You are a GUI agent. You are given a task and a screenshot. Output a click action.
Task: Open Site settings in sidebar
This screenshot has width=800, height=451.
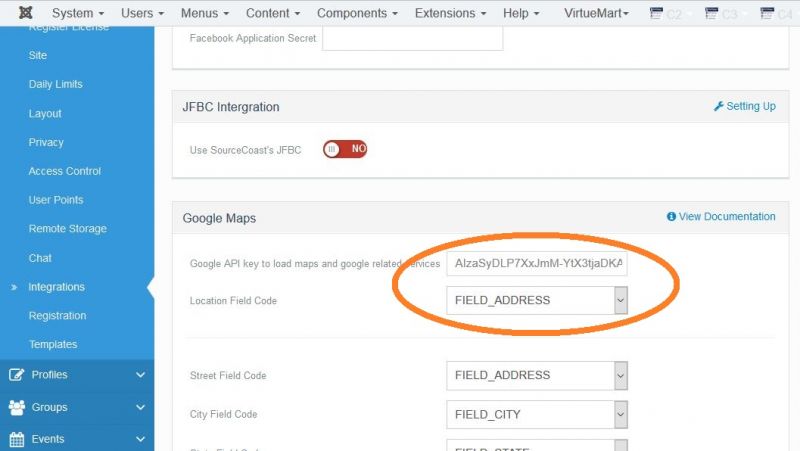[38, 55]
